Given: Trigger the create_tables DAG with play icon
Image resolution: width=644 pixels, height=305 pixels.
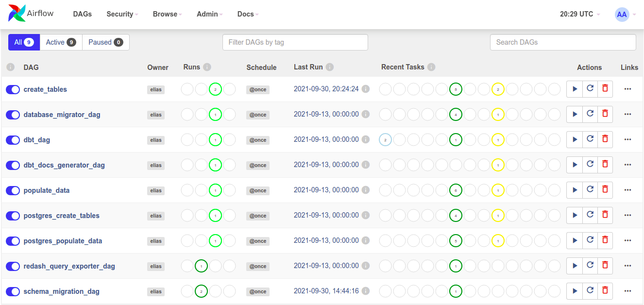Looking at the screenshot, I should pos(575,89).
